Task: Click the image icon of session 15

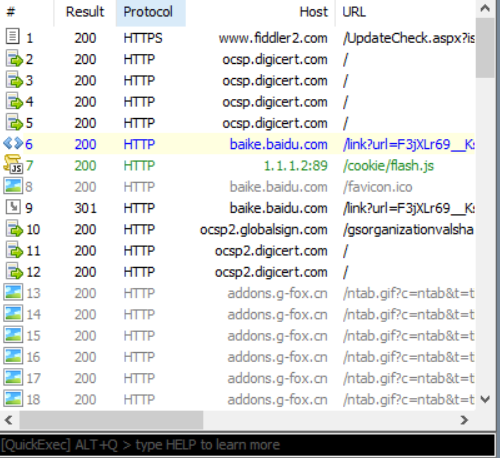Action: (13, 335)
